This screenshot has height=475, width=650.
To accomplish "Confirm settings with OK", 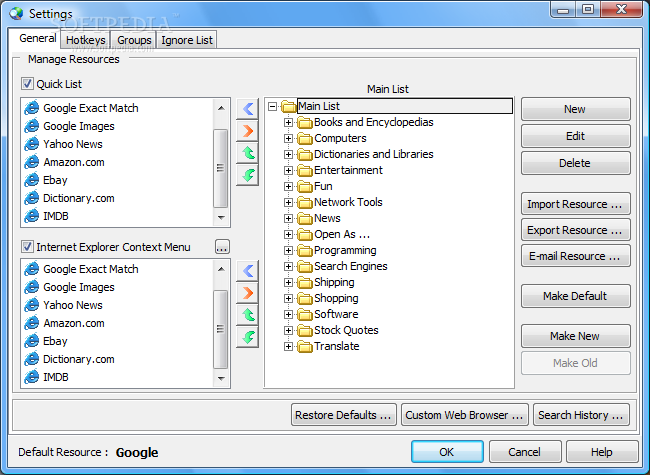I will pos(447,452).
